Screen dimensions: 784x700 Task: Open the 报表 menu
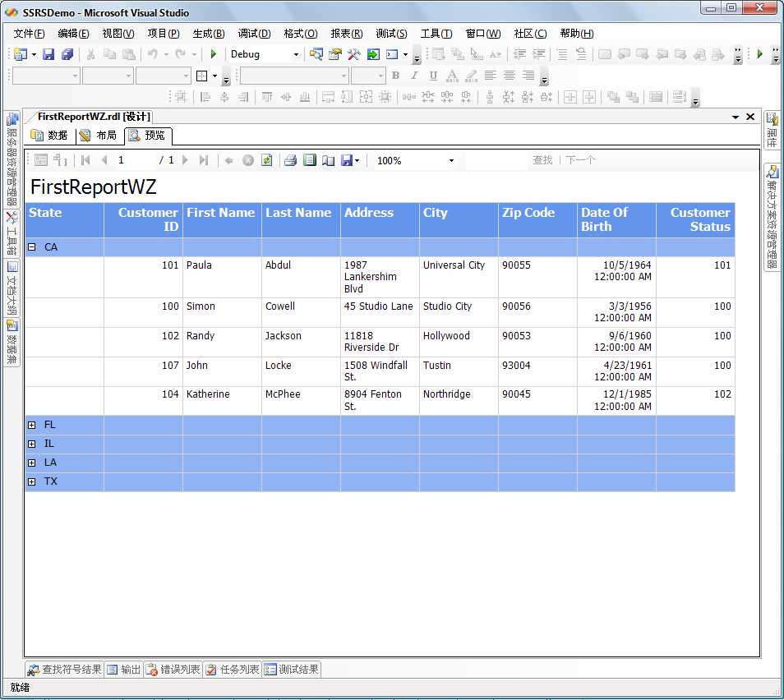[x=347, y=34]
